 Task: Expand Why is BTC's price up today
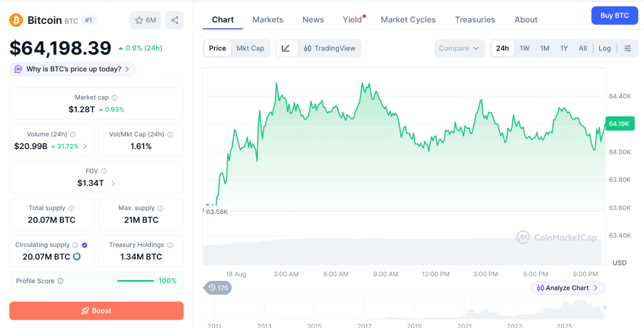pyautogui.click(x=73, y=69)
